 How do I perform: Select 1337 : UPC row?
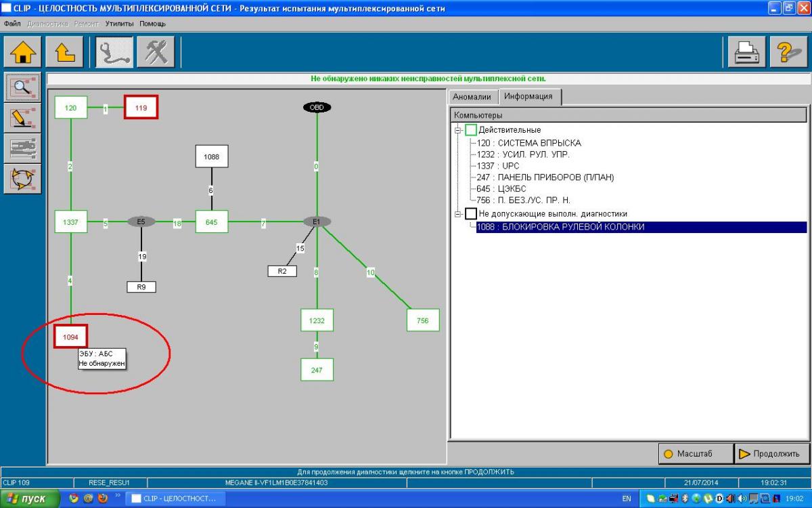tap(498, 166)
